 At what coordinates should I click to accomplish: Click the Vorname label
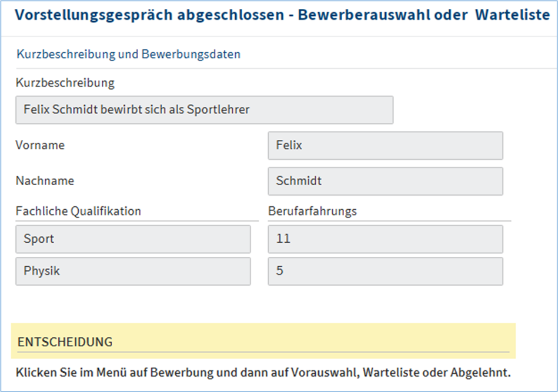coord(40,145)
